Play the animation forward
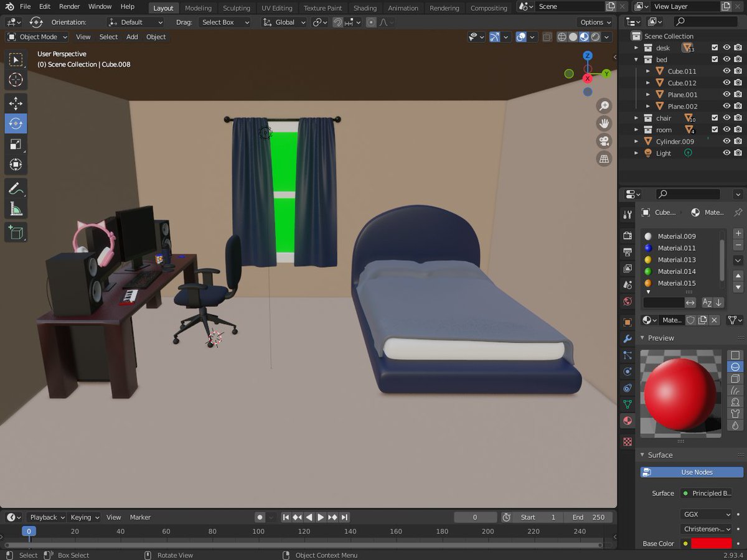This screenshot has width=747, height=560. tap(321, 517)
